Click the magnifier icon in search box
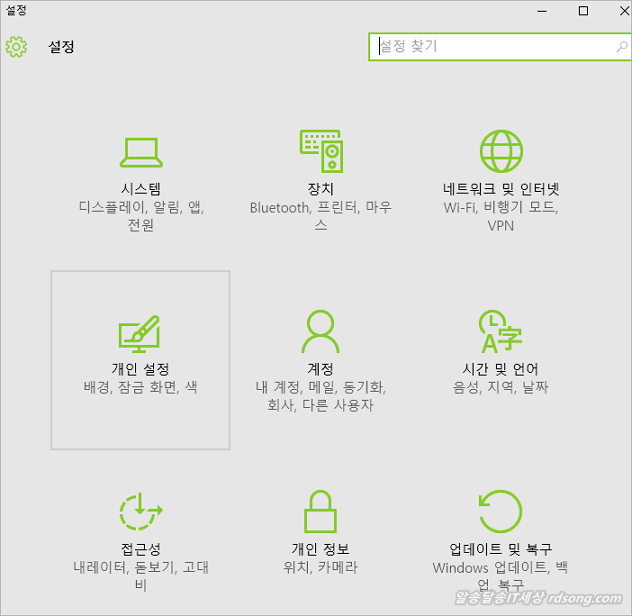 [621, 47]
